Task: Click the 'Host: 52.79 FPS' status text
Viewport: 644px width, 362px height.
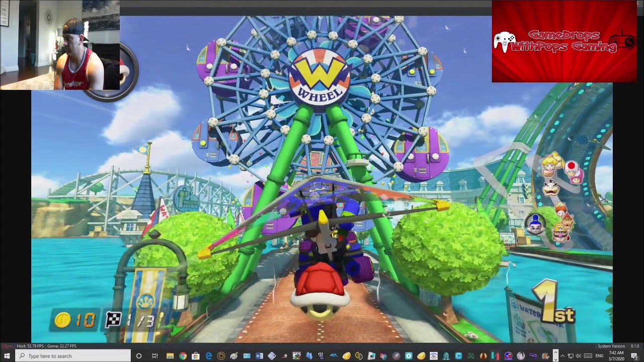Action: click(x=31, y=346)
